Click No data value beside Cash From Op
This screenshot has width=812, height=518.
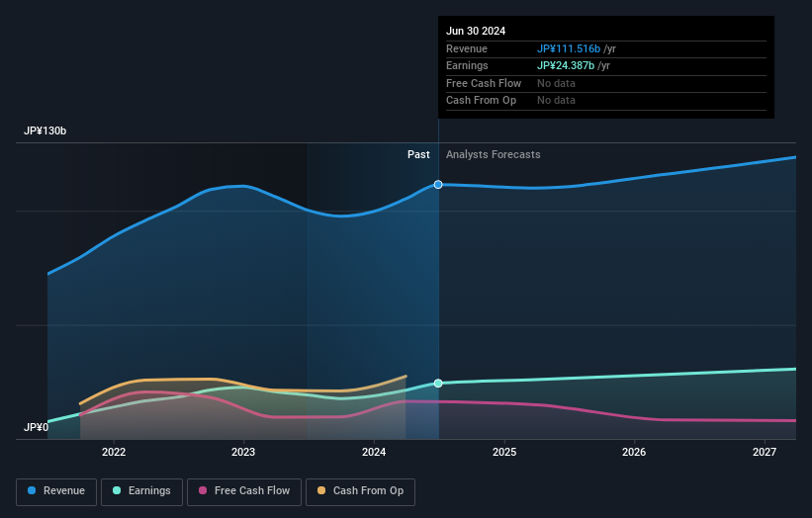[x=556, y=101]
